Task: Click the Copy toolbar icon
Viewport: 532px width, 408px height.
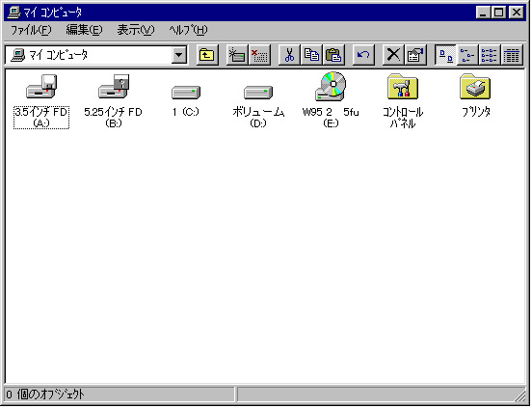Action: (311, 55)
